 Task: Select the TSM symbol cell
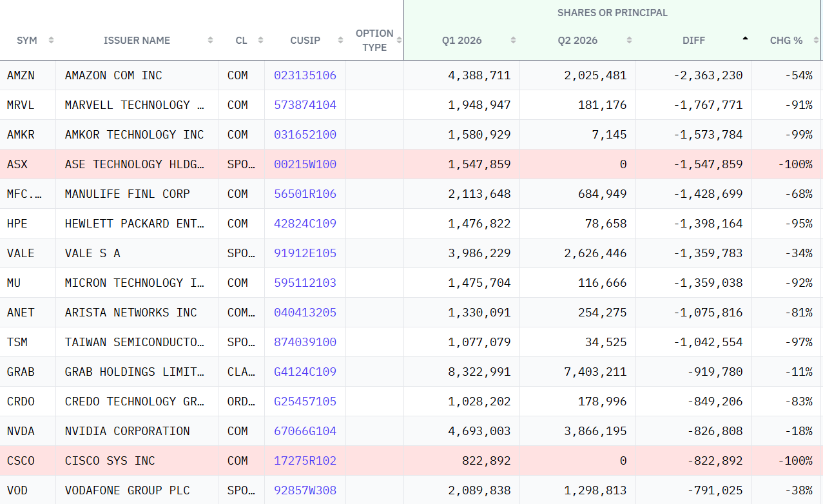click(x=28, y=342)
